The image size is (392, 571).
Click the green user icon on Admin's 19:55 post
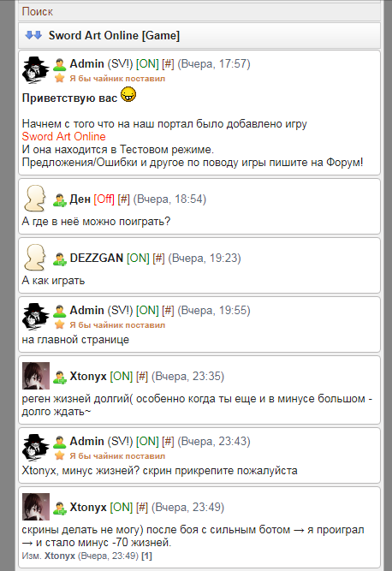[x=59, y=311]
